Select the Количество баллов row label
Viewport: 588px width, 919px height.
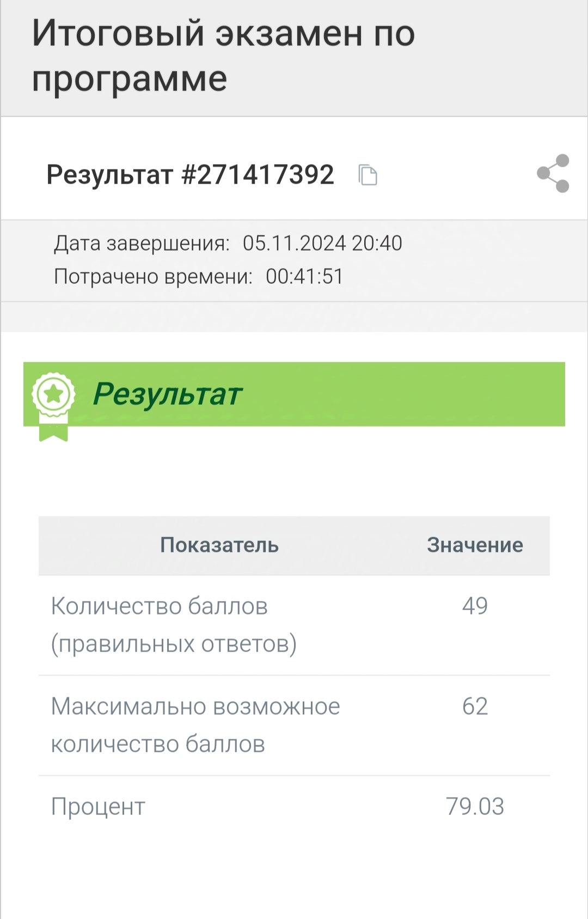click(x=174, y=625)
